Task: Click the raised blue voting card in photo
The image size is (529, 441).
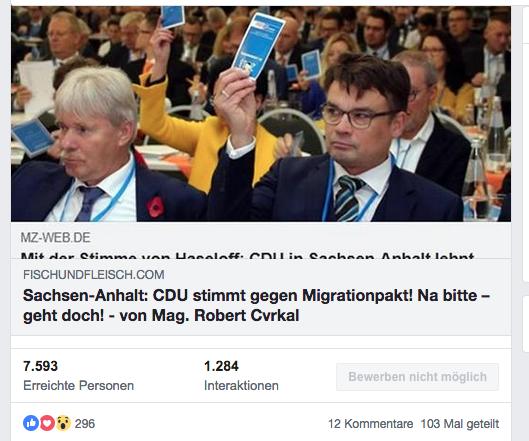Action: (x=259, y=46)
